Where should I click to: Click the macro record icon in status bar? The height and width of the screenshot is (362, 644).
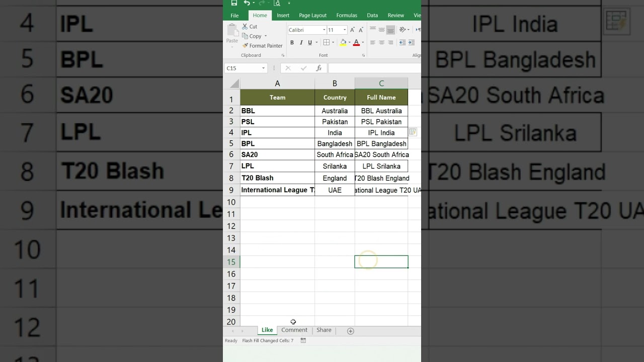coord(303,341)
